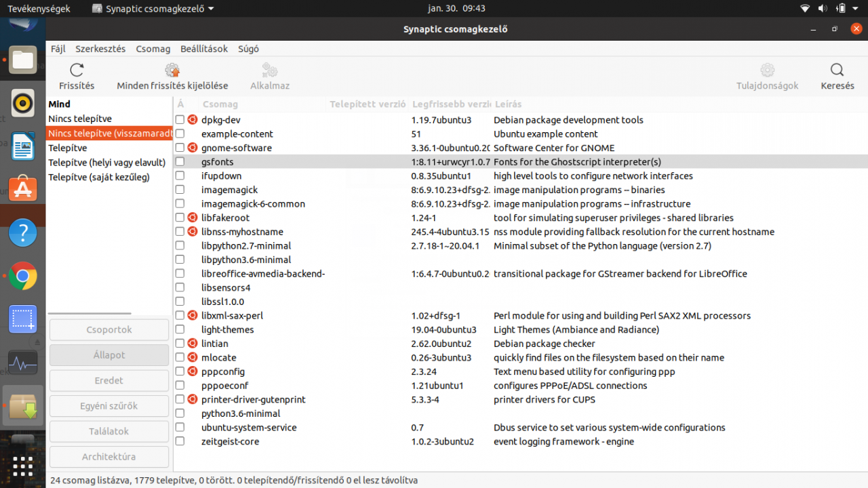Image resolution: width=868 pixels, height=488 pixels.
Task: Open System Monitor from the dock
Action: click(23, 363)
